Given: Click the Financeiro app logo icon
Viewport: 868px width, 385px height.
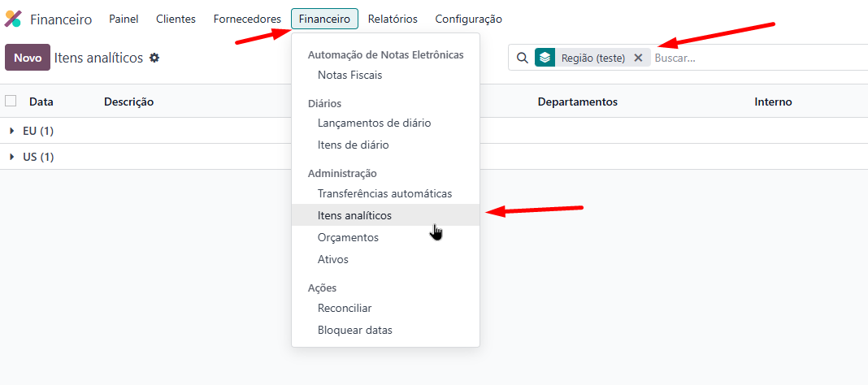Looking at the screenshot, I should click(x=13, y=19).
